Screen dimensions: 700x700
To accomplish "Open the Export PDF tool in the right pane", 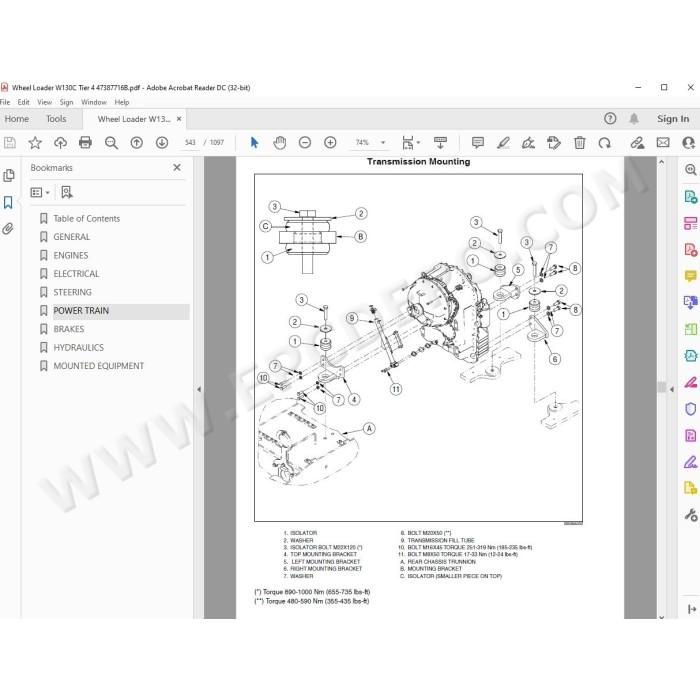I will click(691, 196).
